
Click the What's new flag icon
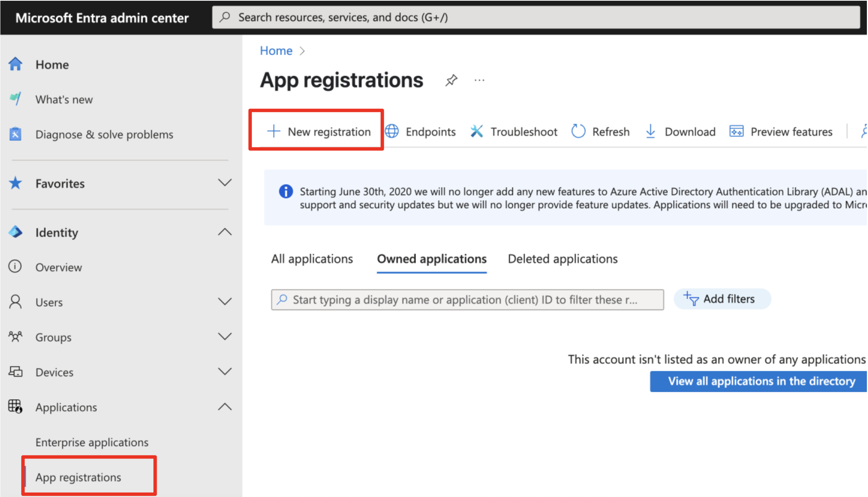(x=15, y=99)
